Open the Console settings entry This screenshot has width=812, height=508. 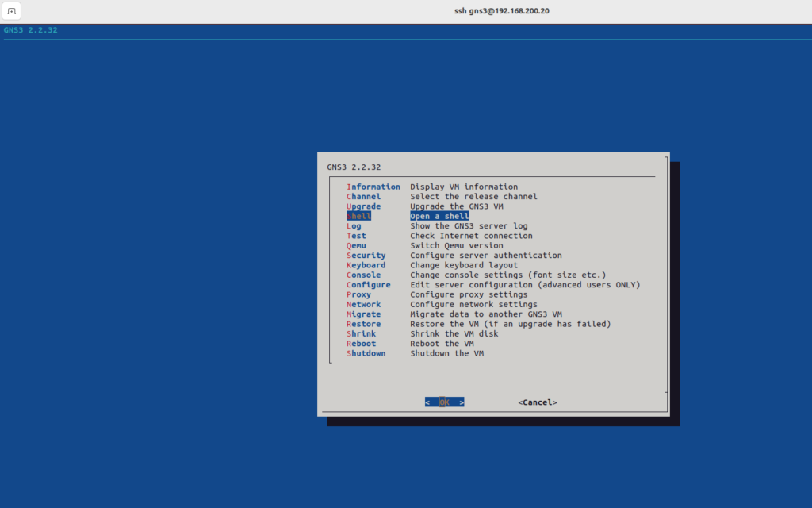tap(363, 275)
